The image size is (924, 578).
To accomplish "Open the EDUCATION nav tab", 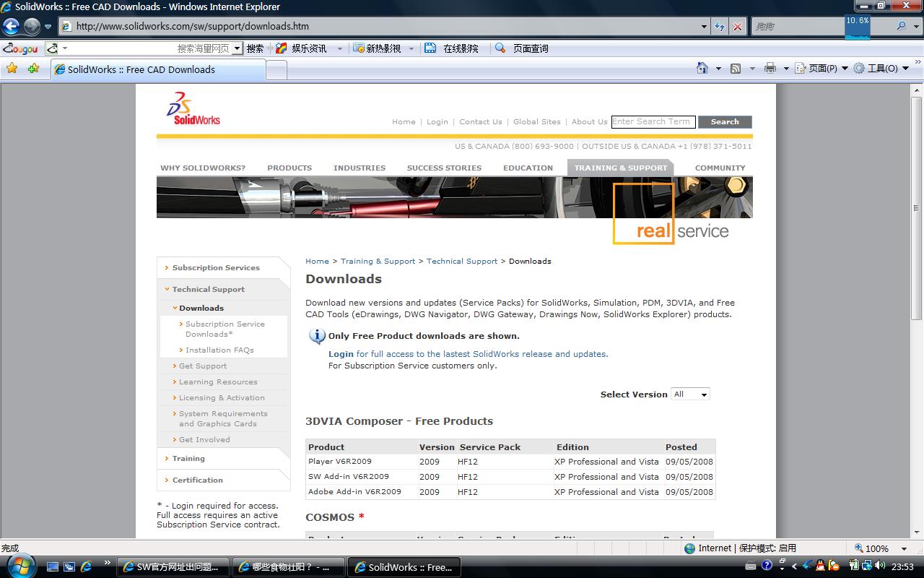I will pyautogui.click(x=528, y=168).
